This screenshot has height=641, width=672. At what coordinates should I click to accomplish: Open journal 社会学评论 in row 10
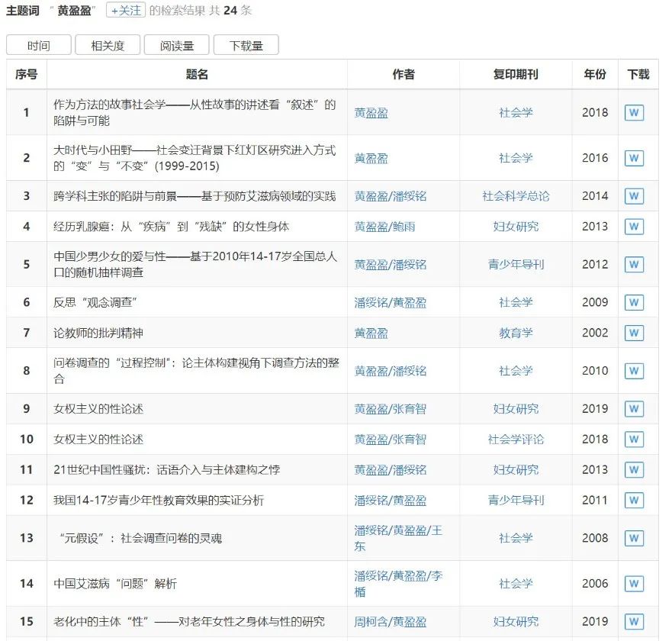[516, 439]
